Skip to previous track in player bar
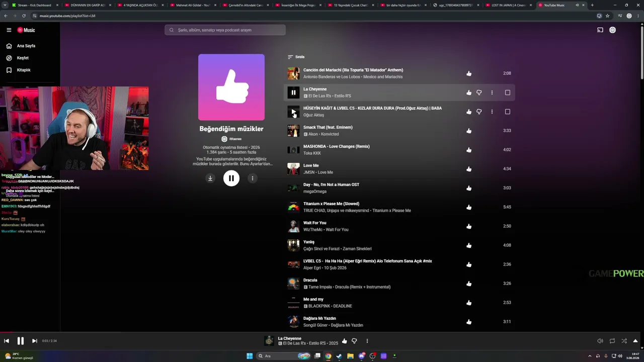The width and height of the screenshot is (644, 362). [7, 341]
